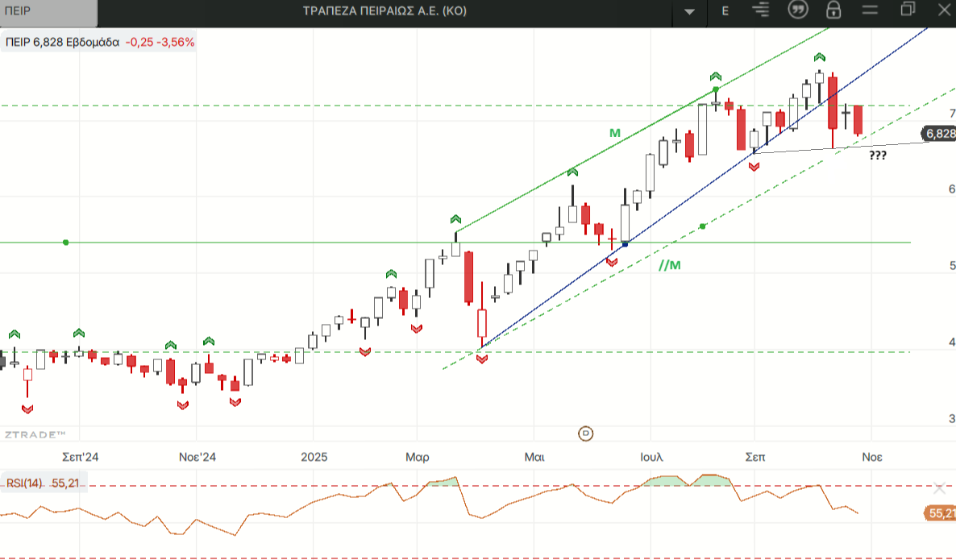Select the green 'M' channel label
Screen dimensions: 956x560
coord(615,133)
